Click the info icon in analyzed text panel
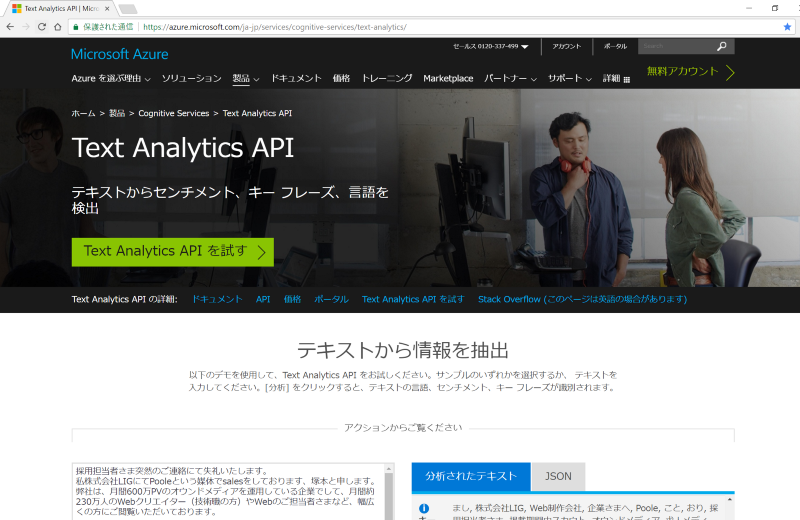This screenshot has width=800, height=520. pos(424,509)
